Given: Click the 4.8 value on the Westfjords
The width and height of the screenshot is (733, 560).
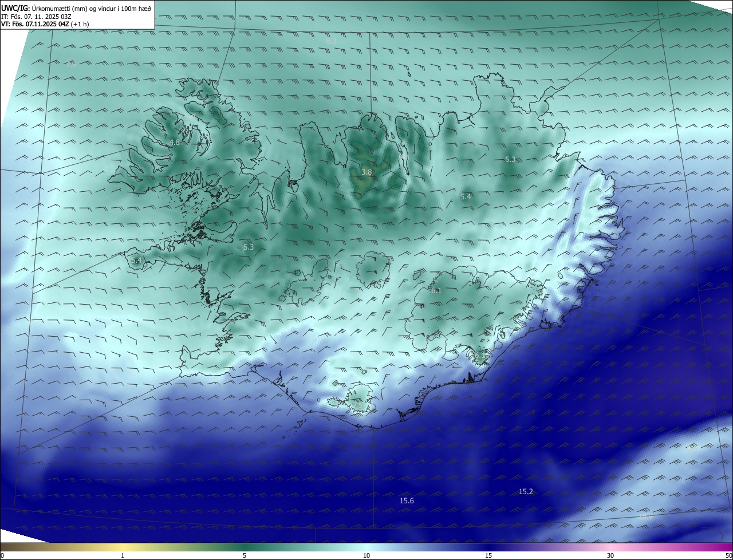Looking at the screenshot, I should coord(174,142).
